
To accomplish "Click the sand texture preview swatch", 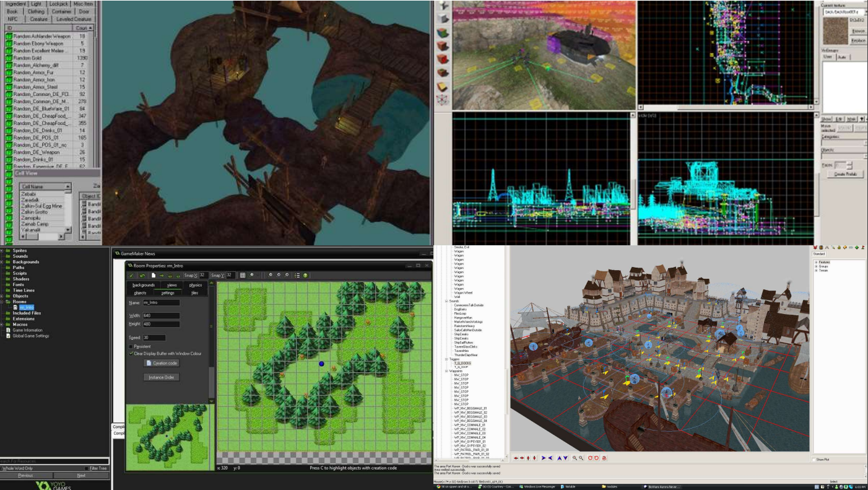I will tap(835, 30).
